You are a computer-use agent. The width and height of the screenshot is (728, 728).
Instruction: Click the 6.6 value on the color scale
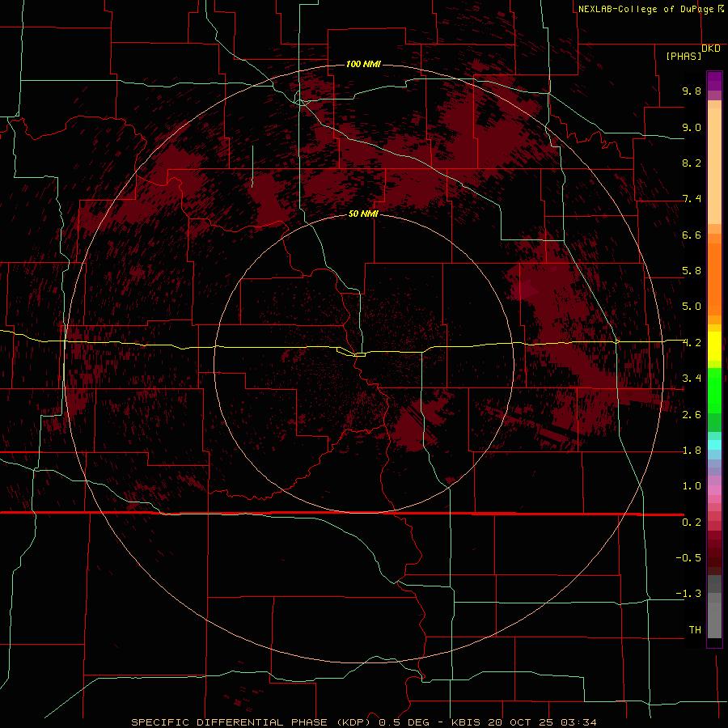692,235
